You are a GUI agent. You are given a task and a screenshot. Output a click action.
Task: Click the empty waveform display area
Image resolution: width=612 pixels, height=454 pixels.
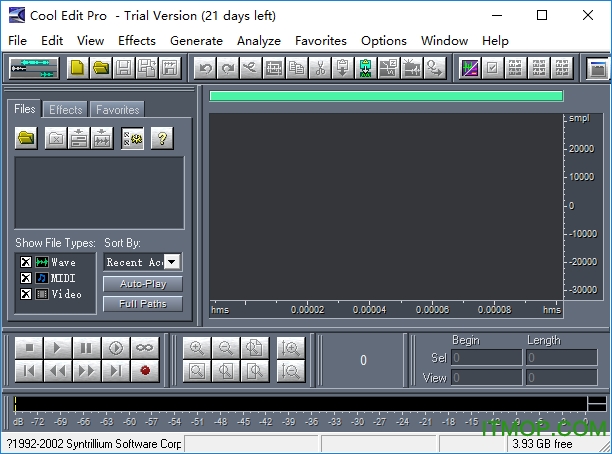(x=386, y=207)
